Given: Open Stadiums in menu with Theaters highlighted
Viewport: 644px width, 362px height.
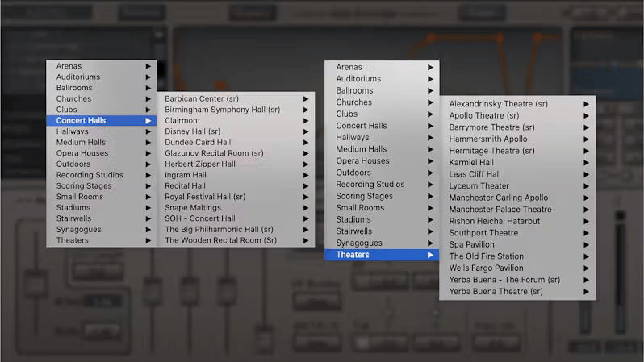Looking at the screenshot, I should pyautogui.click(x=382, y=219).
